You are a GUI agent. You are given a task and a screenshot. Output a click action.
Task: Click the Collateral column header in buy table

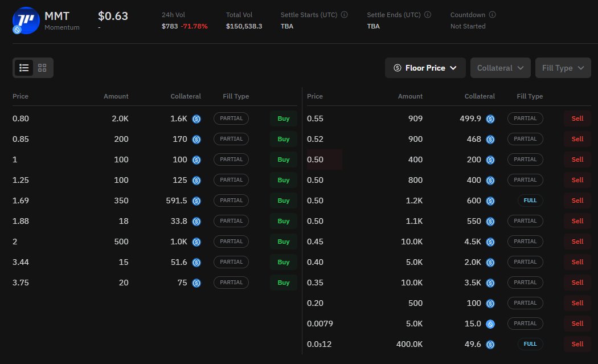point(186,96)
